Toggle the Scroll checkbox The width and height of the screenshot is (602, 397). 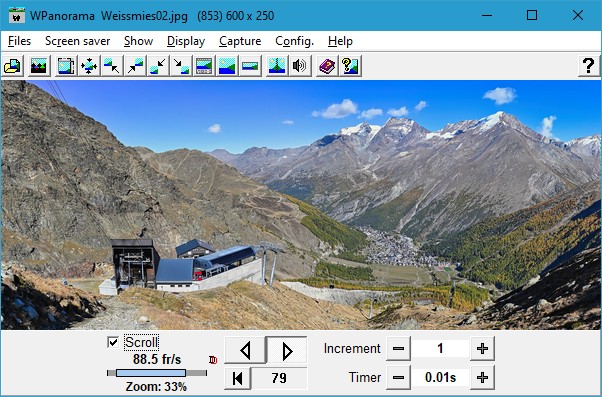pyautogui.click(x=113, y=342)
